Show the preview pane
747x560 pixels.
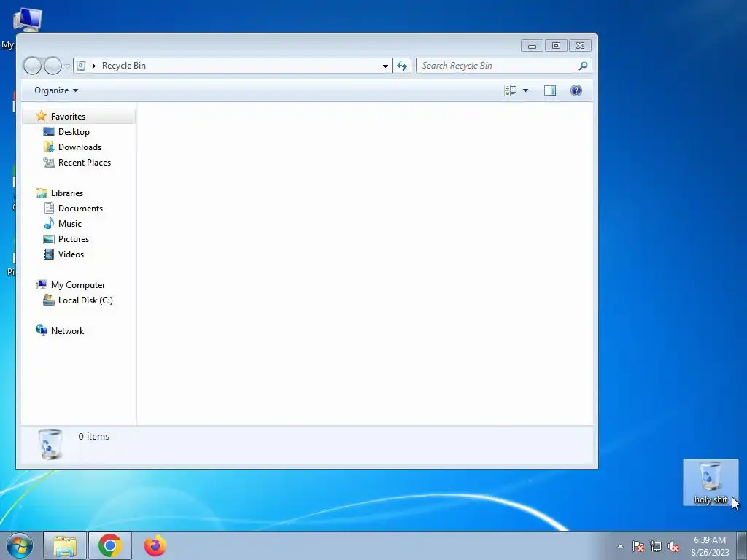(550, 90)
